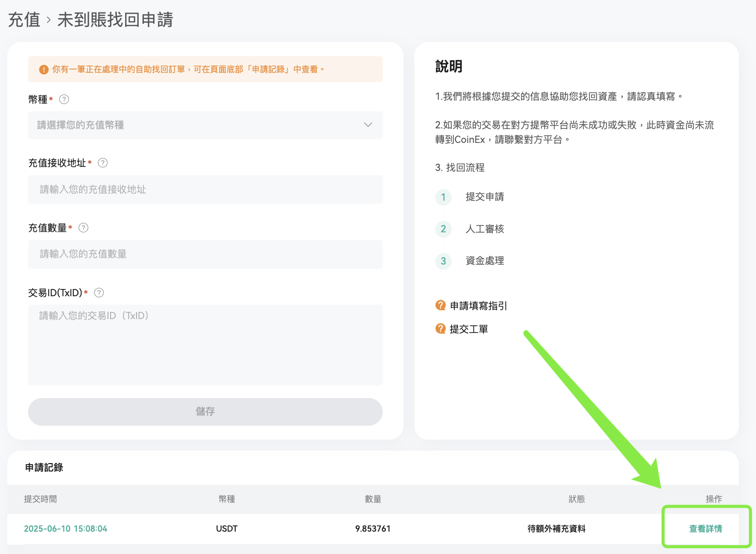
Task: Click step circle 2 beside 人工審核
Action: pos(443,229)
